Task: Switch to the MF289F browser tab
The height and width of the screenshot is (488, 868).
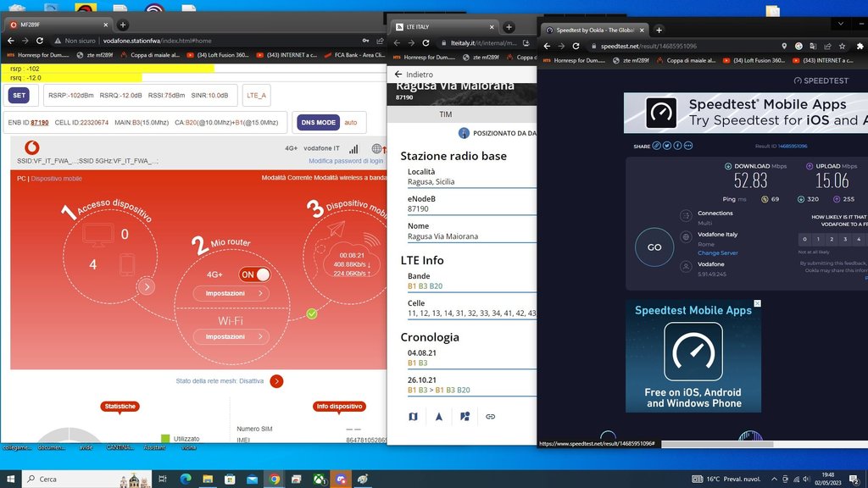Action: coord(58,25)
